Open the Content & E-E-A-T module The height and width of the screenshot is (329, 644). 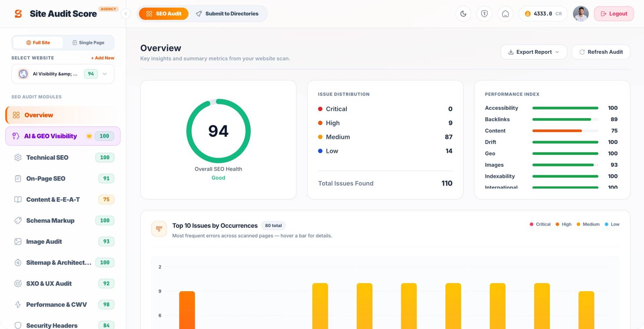pyautogui.click(x=63, y=199)
